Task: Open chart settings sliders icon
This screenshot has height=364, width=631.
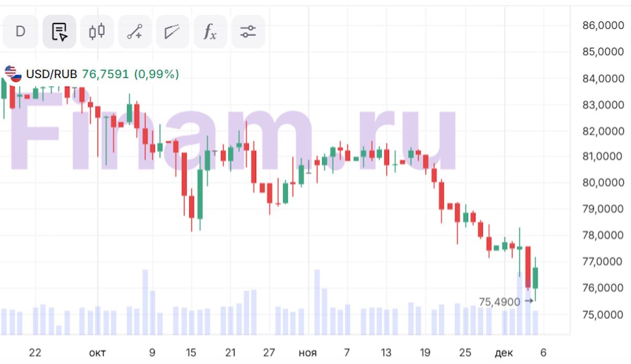Action: pos(248,32)
